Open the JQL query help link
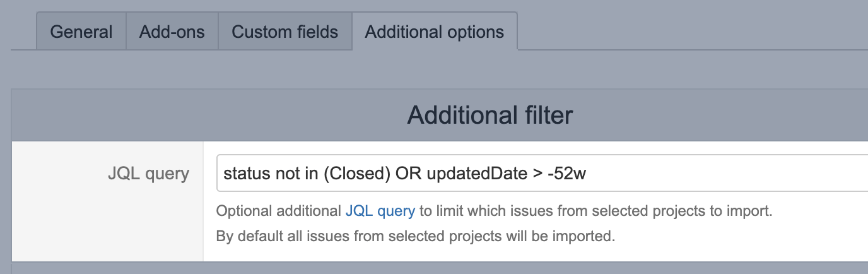Screen dimensions: 868x274 coord(380,211)
